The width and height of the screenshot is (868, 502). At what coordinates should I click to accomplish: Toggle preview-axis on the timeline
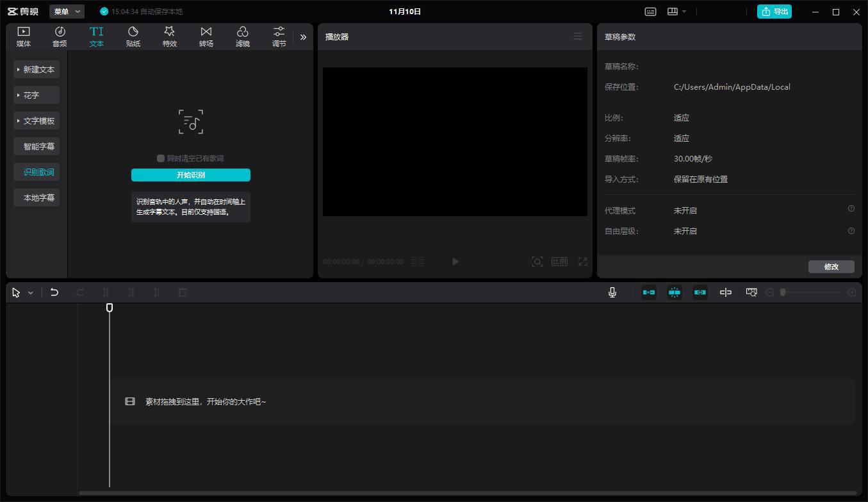(726, 292)
